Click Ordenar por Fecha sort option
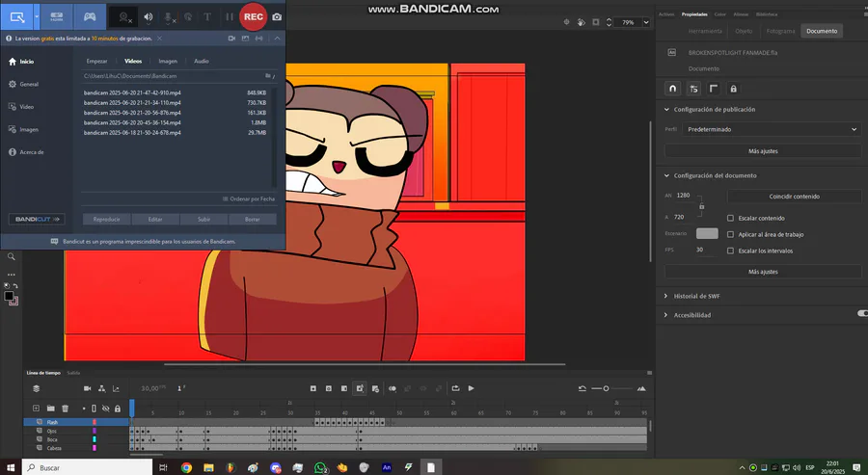This screenshot has height=475, width=868. click(x=249, y=198)
